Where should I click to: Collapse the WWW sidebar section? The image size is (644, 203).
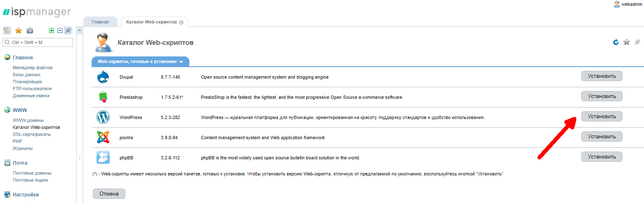tap(19, 110)
